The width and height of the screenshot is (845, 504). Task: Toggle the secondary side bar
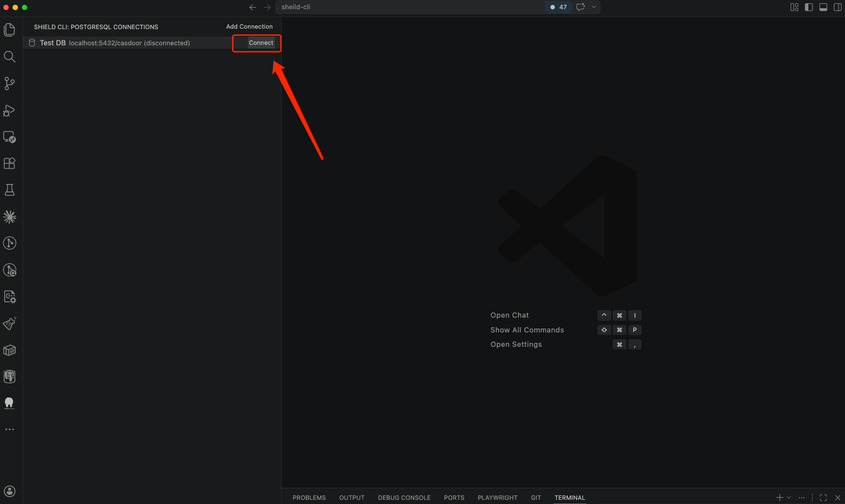click(838, 7)
